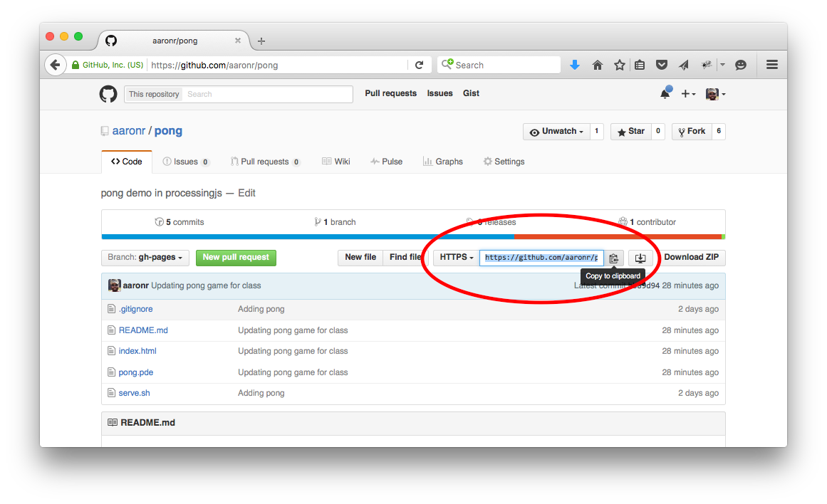Click the GitHub repository search field
The image size is (827, 504).
(x=267, y=94)
